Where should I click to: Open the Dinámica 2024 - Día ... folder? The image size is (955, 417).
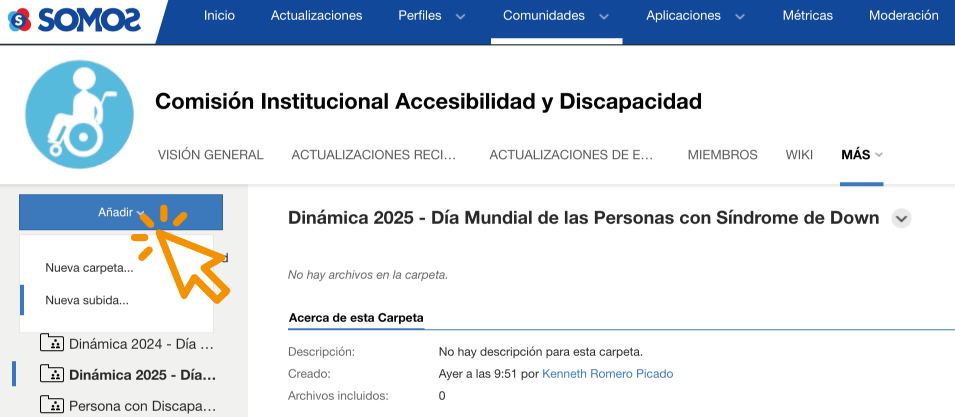coord(141,344)
